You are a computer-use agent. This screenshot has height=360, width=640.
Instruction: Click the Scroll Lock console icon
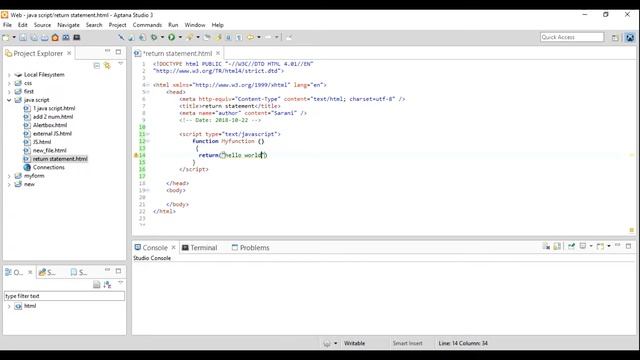point(557,246)
